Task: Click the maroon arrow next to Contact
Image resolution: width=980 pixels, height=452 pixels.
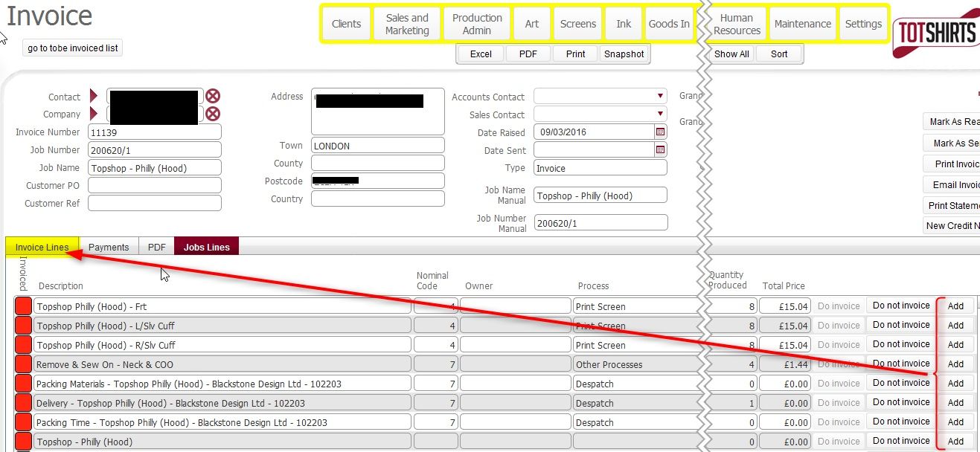Action: pos(94,96)
